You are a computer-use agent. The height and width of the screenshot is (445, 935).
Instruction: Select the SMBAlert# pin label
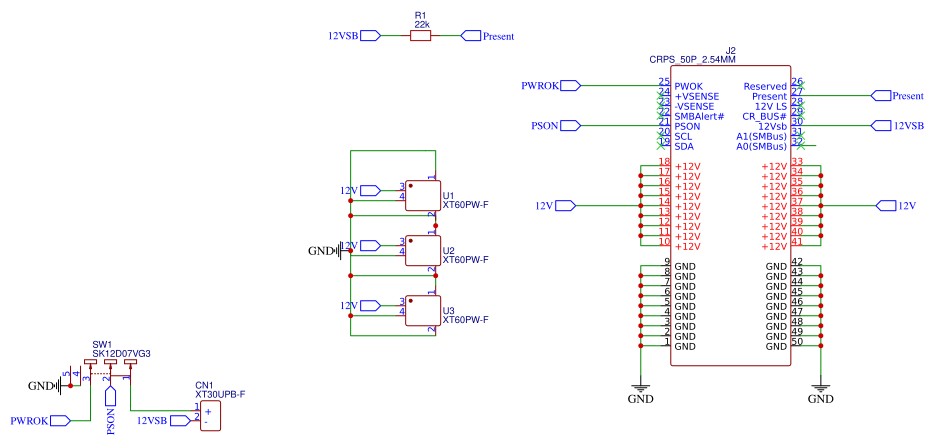coord(699,116)
